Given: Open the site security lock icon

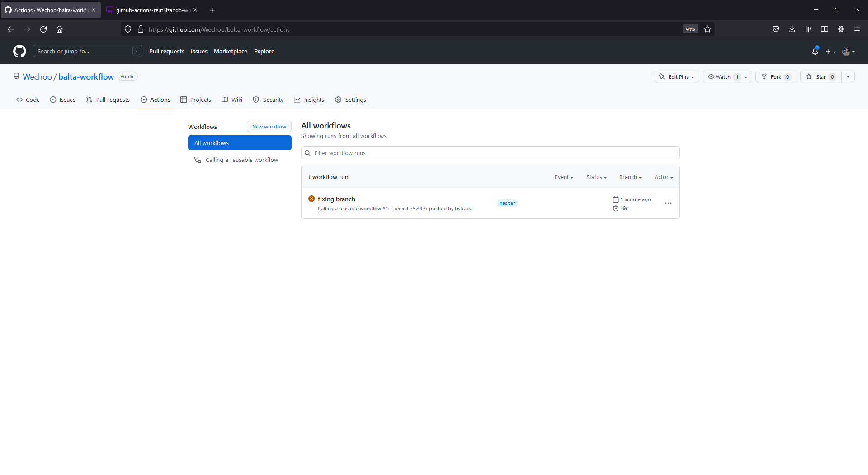Looking at the screenshot, I should pyautogui.click(x=141, y=29).
